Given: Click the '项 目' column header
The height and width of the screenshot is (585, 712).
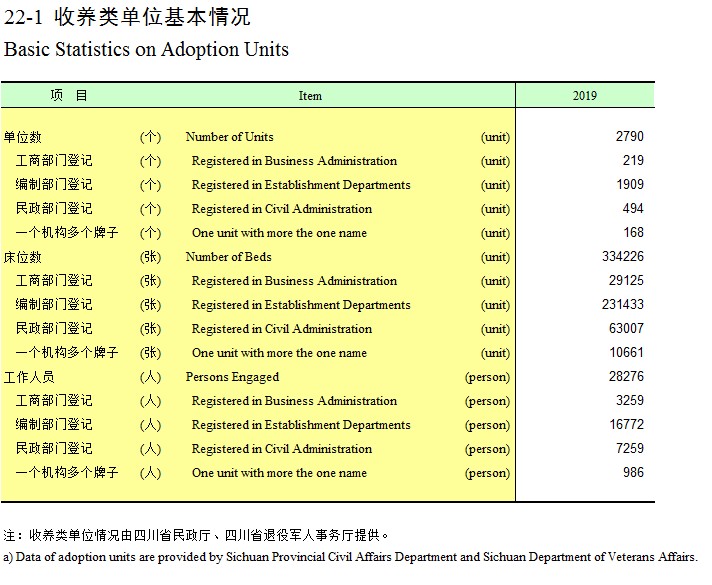Looking at the screenshot, I should tap(69, 95).
